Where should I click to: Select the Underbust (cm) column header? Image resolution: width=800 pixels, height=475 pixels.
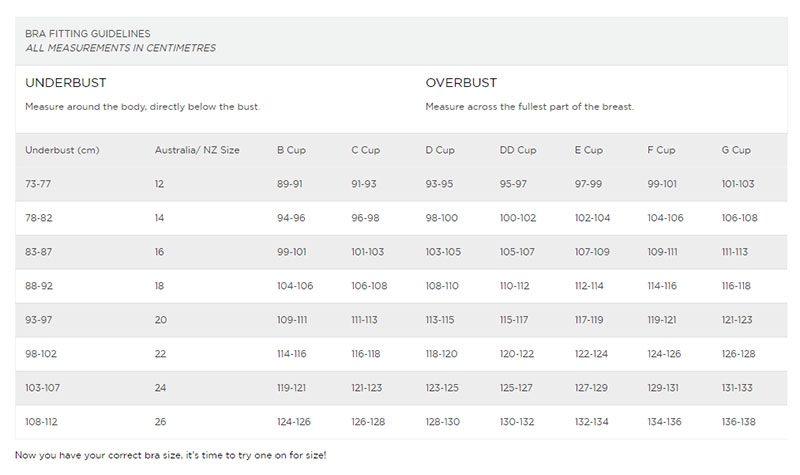61,150
